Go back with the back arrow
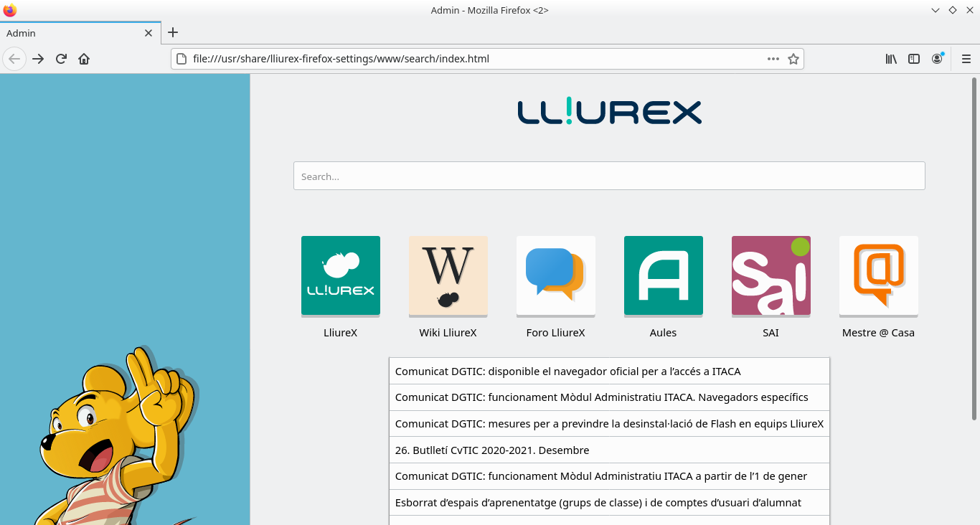 point(14,59)
